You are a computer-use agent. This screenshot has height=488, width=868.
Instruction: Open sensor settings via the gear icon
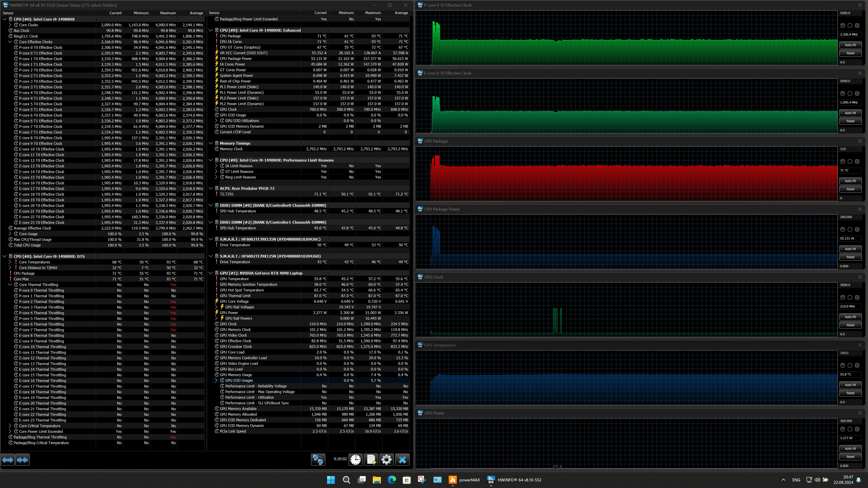387,460
